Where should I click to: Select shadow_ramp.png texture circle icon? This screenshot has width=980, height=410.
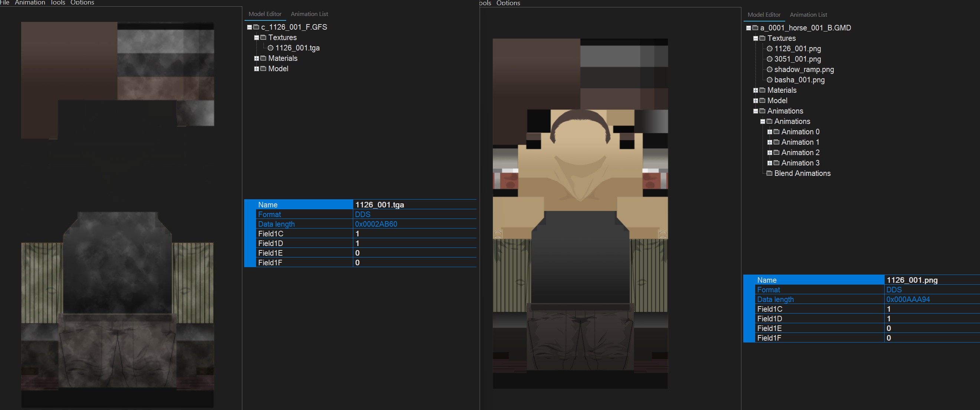click(770, 70)
